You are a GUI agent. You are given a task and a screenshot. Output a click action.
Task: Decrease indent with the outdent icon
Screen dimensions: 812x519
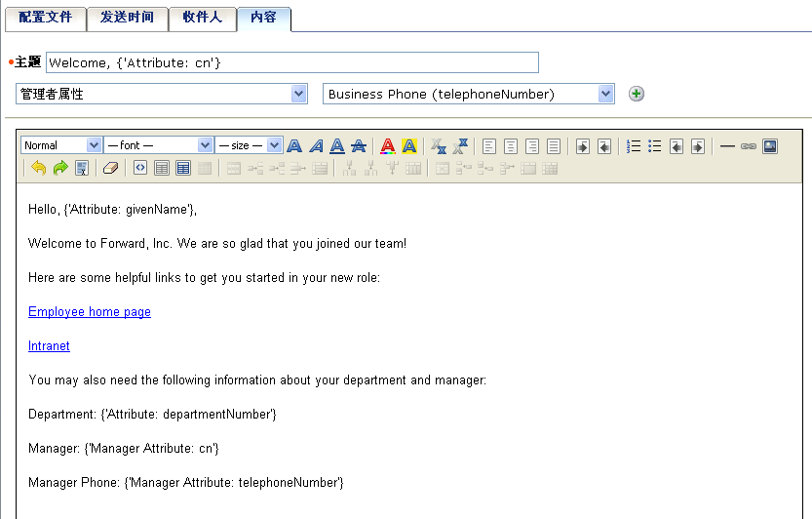[x=677, y=146]
